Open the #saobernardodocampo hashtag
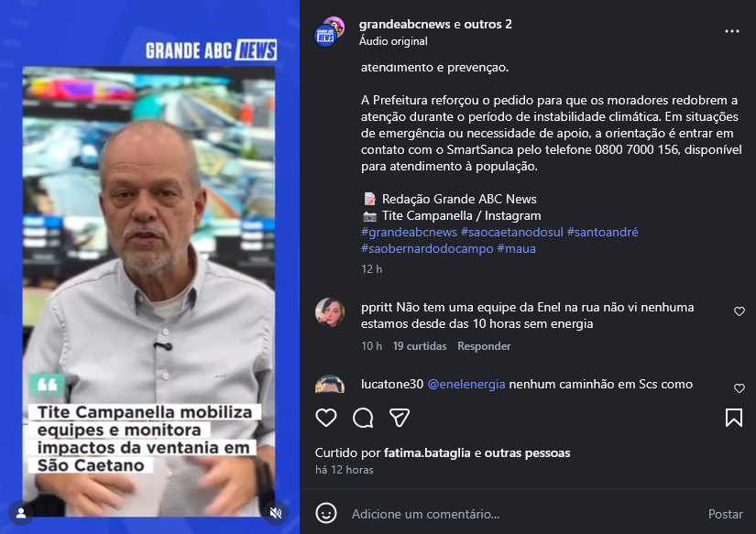This screenshot has width=756, height=534. (427, 249)
